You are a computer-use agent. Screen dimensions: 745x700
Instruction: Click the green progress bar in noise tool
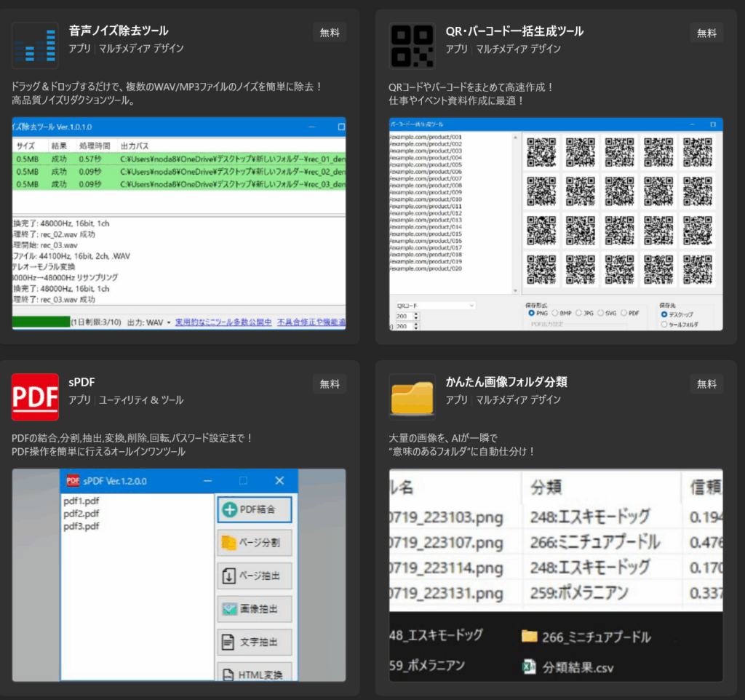point(41,322)
